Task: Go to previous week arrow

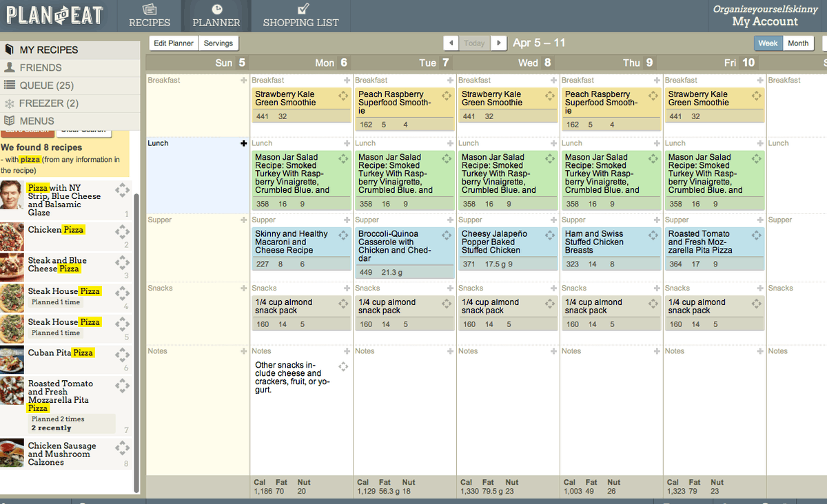Action: [451, 43]
